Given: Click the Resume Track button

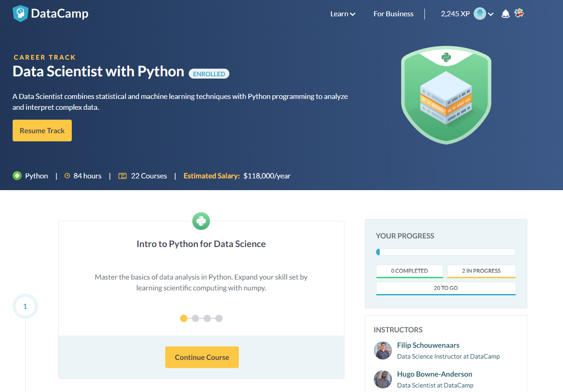Looking at the screenshot, I should click(x=42, y=131).
